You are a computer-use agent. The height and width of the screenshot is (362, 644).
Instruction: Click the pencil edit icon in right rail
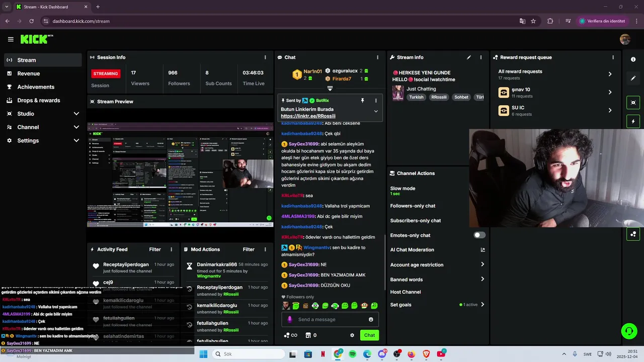(x=633, y=78)
